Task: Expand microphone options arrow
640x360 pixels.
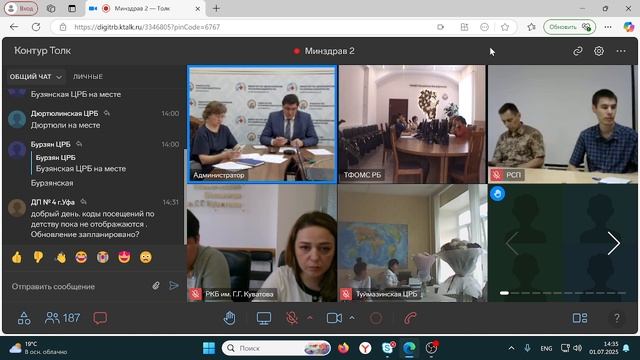Action: point(310,317)
